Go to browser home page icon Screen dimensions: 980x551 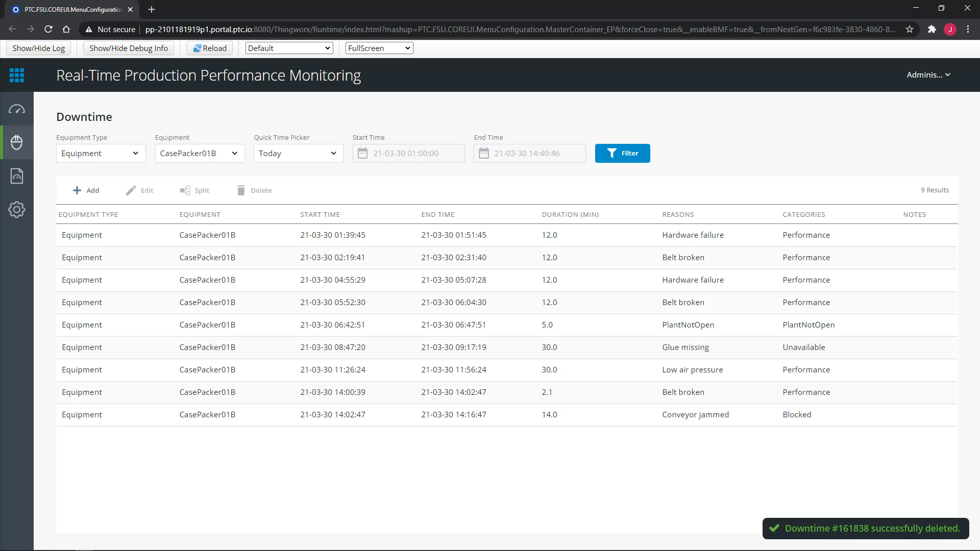pos(66,30)
